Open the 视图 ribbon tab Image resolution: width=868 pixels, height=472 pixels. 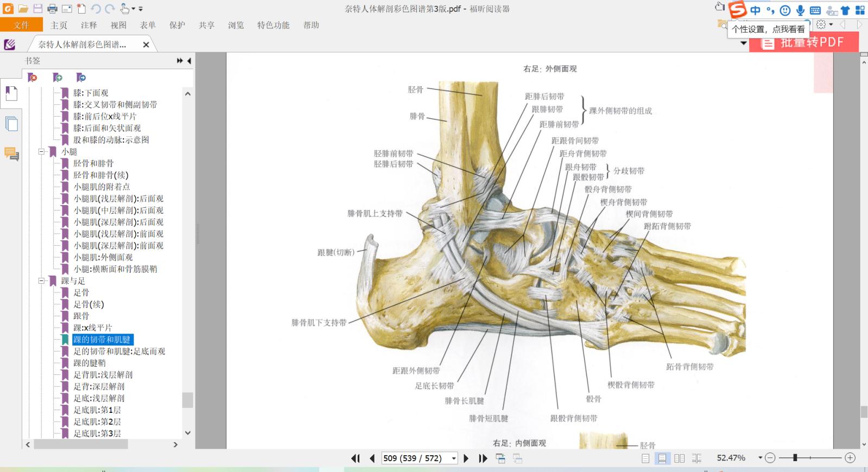click(x=118, y=25)
